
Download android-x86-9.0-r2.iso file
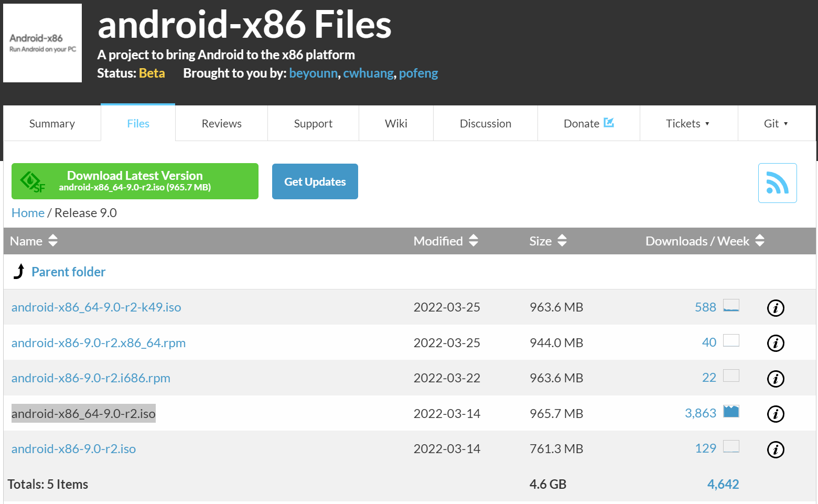click(x=73, y=449)
